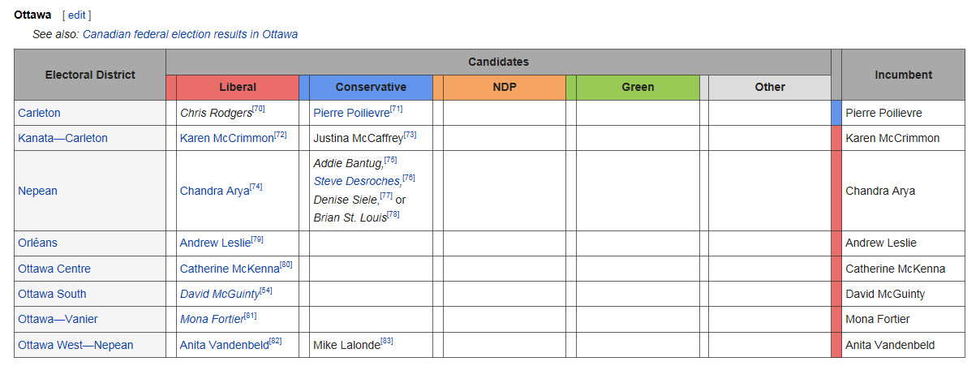Click the Karen McCrimmon Liberal candidate link
980x366 pixels.
226,138
